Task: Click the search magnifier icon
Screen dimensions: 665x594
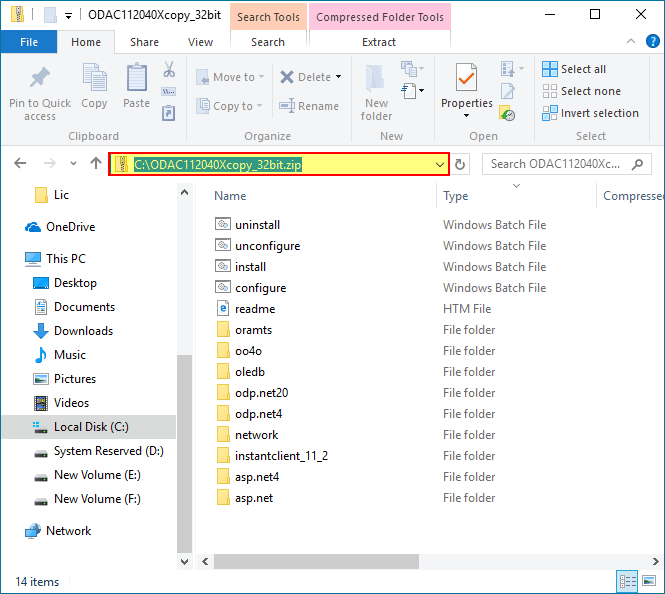Action: [637, 164]
